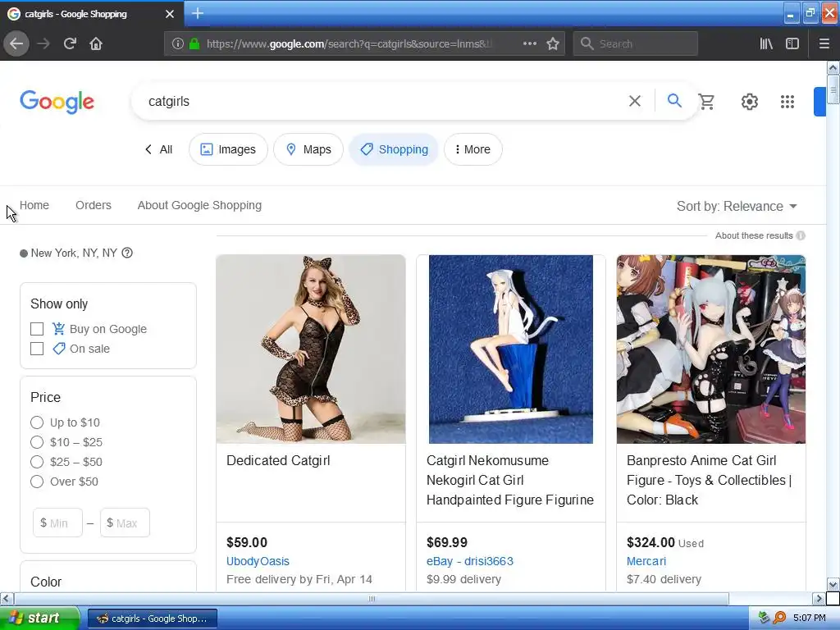Click the blue magnifier search icon
The image size is (840, 630).
tap(674, 100)
